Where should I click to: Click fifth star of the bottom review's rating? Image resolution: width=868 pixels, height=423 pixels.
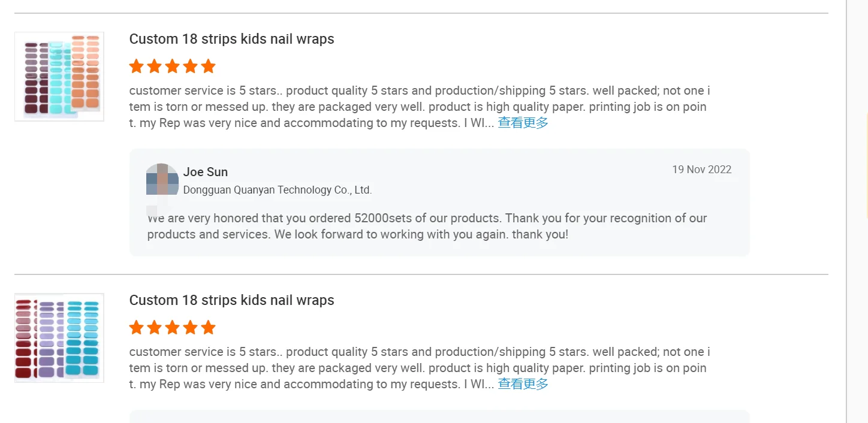(x=208, y=328)
